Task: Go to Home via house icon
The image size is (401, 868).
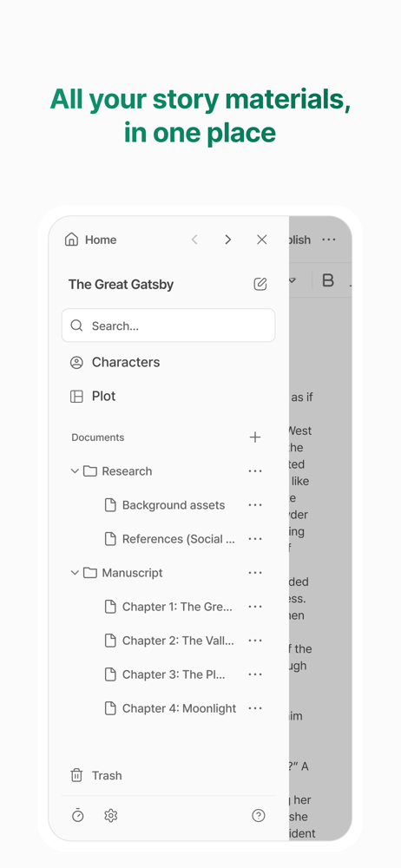Action: 71,240
